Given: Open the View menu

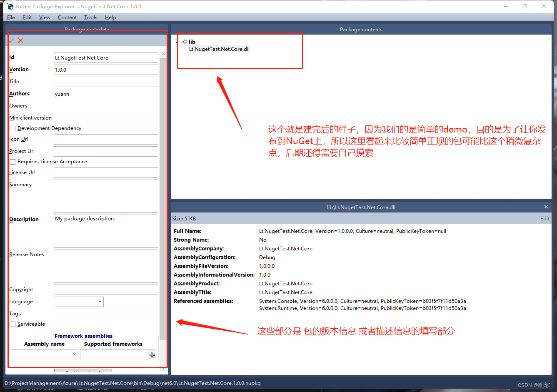Looking at the screenshot, I should click(x=45, y=17).
